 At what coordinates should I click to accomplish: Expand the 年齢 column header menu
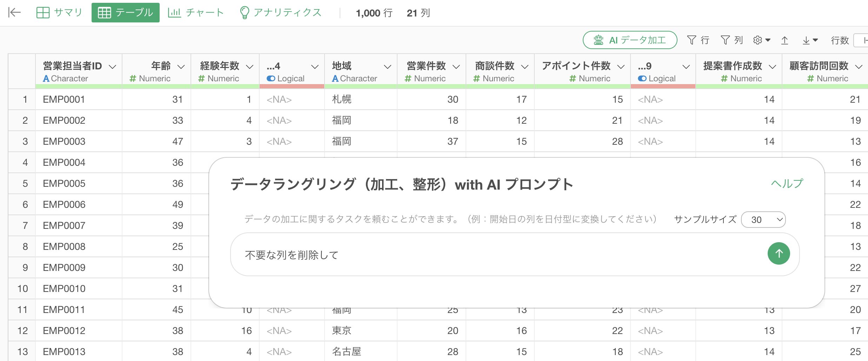click(181, 67)
